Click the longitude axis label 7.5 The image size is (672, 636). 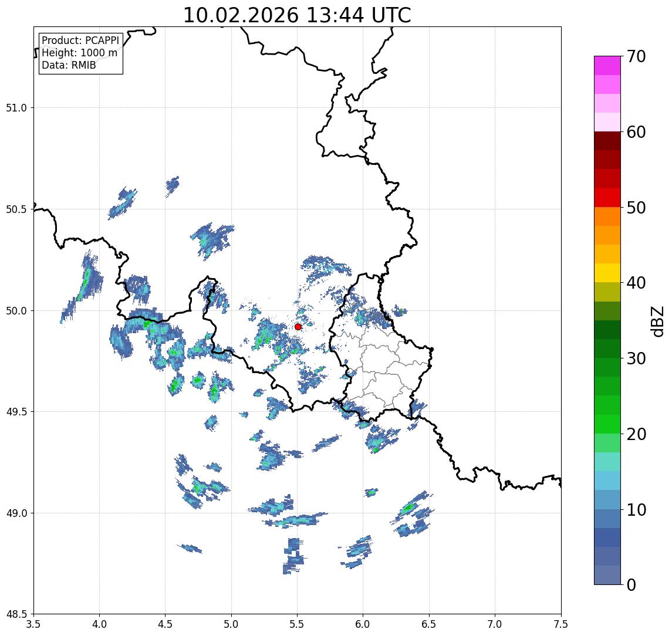point(561,624)
